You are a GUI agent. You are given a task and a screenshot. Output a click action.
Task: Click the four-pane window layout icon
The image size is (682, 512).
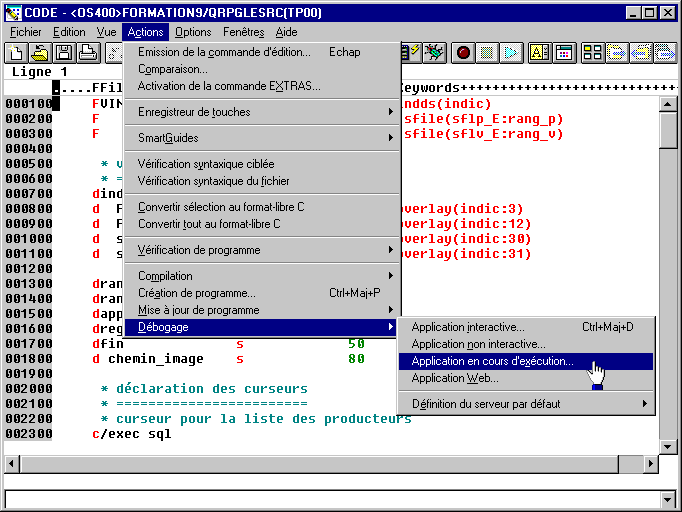tap(592, 52)
